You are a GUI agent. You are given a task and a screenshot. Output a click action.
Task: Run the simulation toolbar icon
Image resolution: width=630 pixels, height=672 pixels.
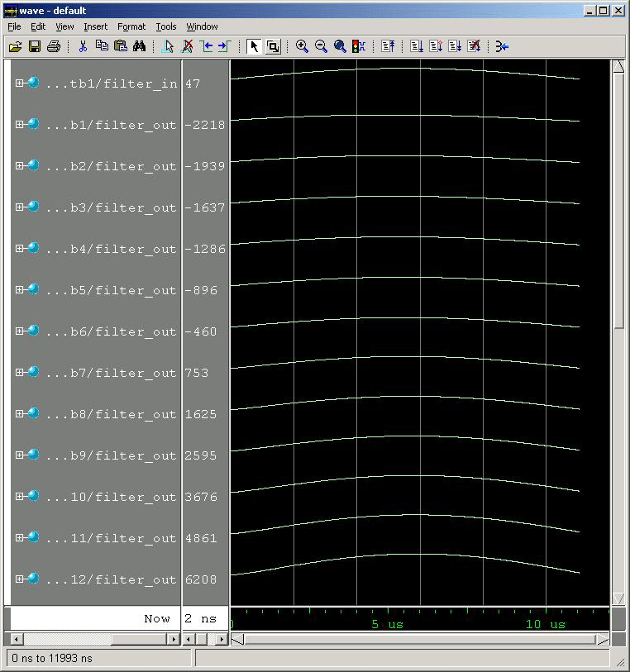417,46
